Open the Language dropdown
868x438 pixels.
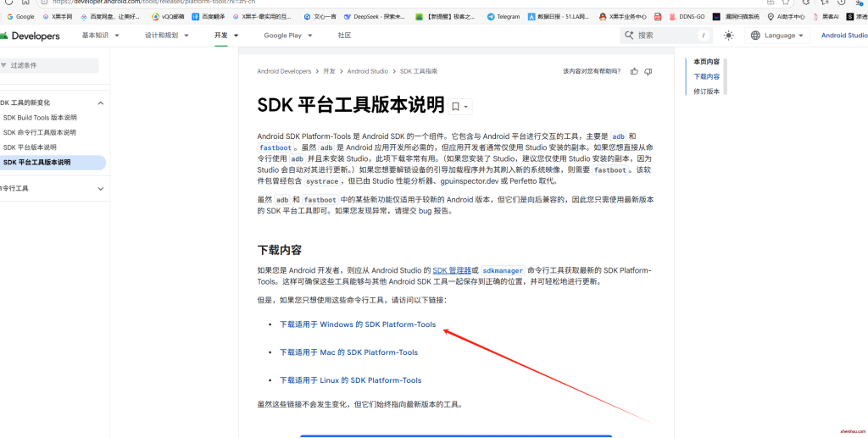(777, 36)
